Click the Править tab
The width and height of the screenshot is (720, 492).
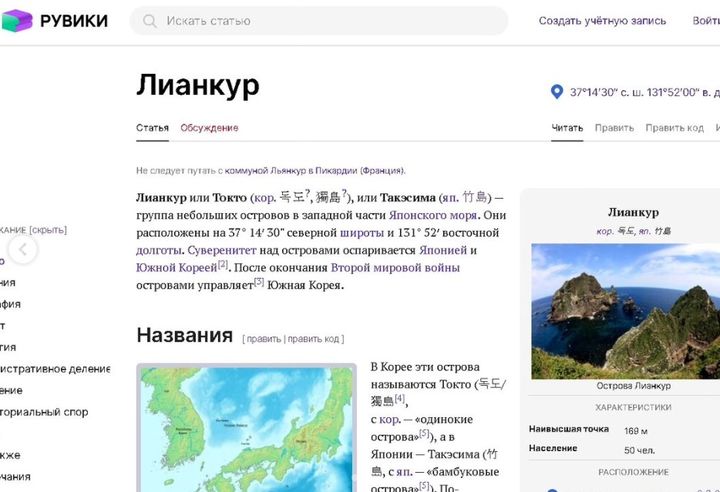coord(614,128)
